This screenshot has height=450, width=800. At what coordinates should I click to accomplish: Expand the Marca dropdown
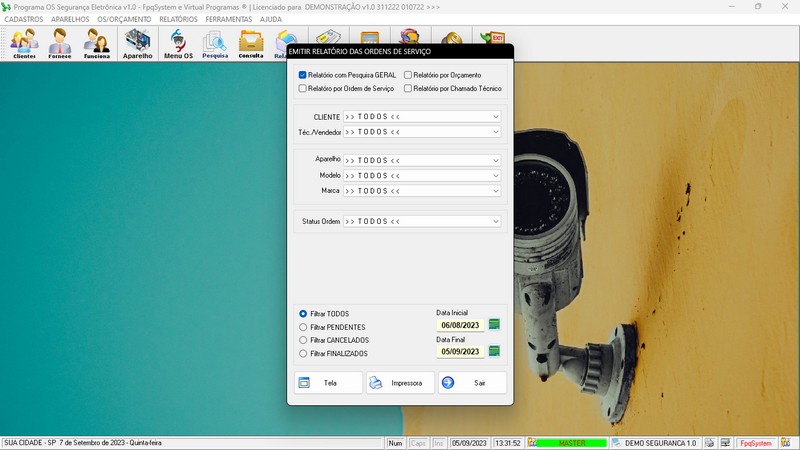(x=495, y=191)
